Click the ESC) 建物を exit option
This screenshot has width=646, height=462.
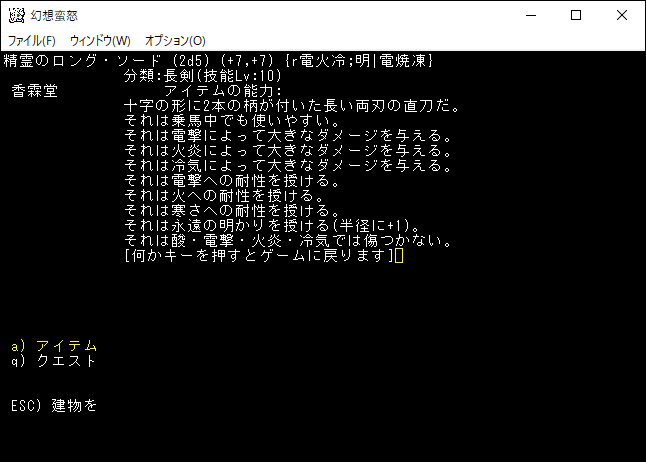[x=54, y=406]
